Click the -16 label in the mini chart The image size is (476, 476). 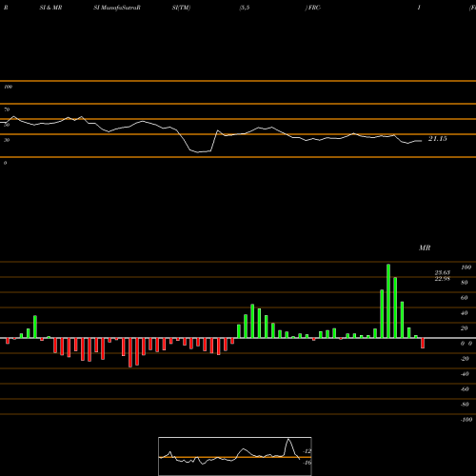[x=307, y=463]
